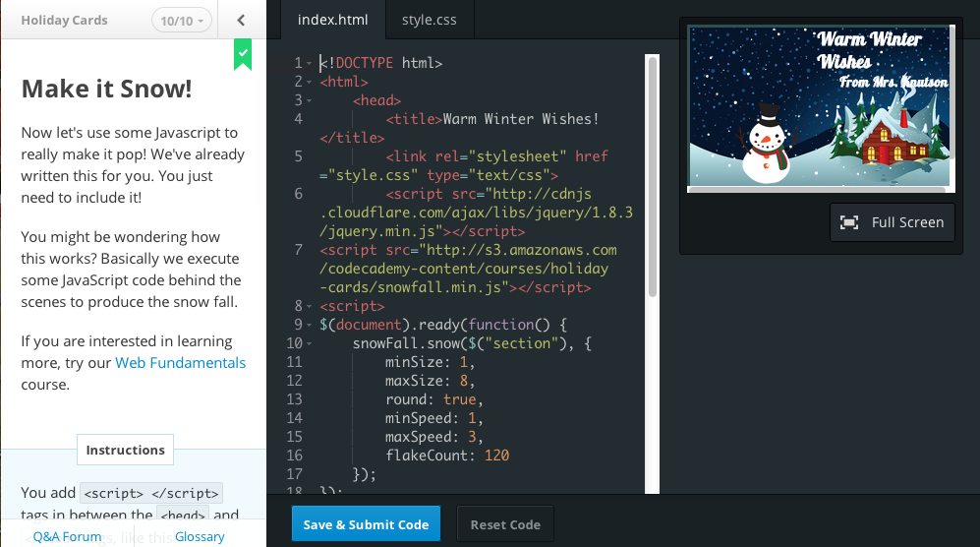This screenshot has height=547, width=980.
Task: Fold the snowFall.snow call on line 10
Action: click(309, 343)
